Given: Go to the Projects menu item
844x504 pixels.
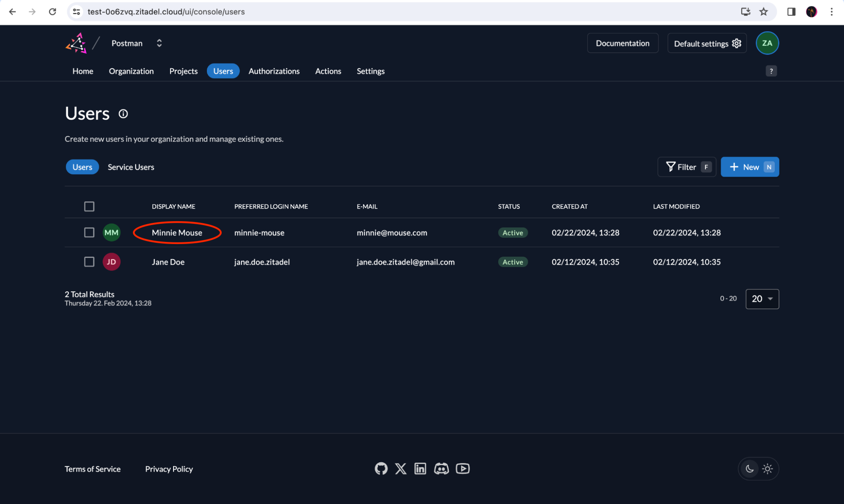Looking at the screenshot, I should coord(183,71).
